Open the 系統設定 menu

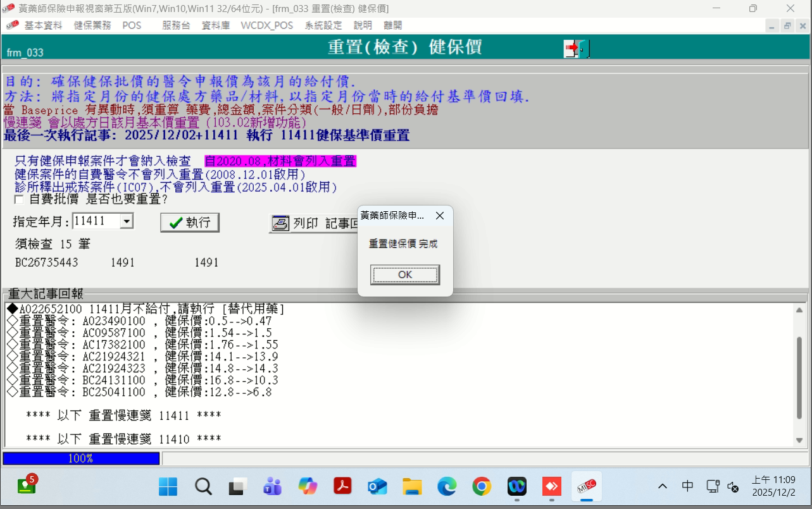pyautogui.click(x=323, y=25)
